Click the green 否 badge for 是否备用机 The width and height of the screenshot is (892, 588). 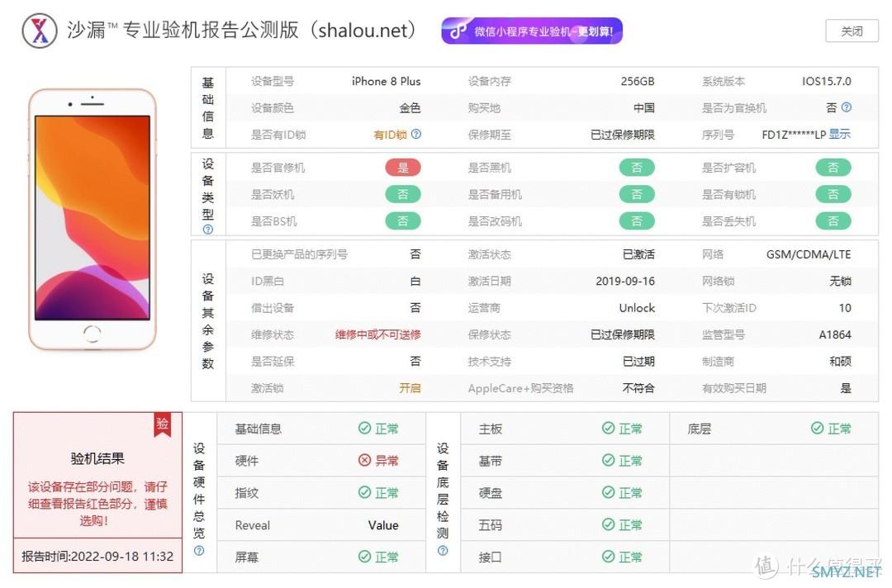[x=637, y=194]
